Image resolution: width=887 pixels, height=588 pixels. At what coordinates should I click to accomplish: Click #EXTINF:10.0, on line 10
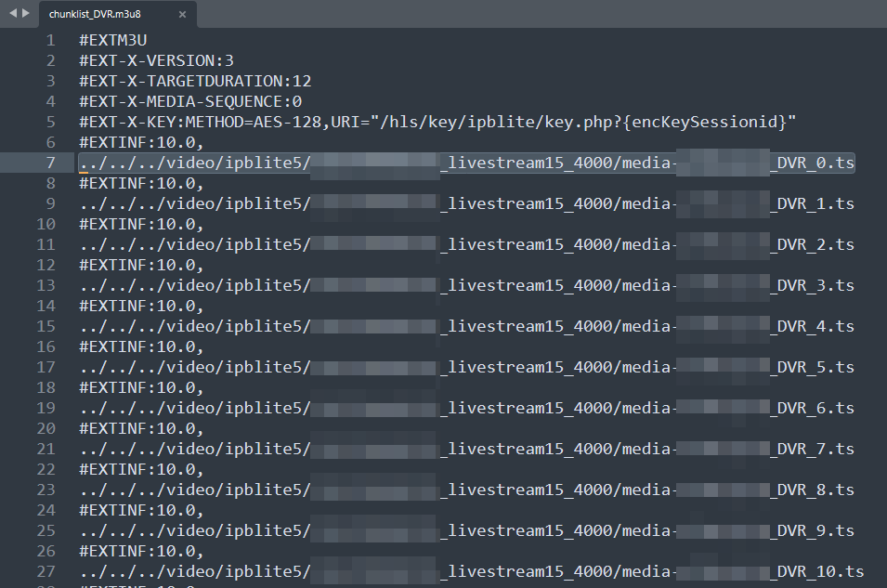coord(141,224)
